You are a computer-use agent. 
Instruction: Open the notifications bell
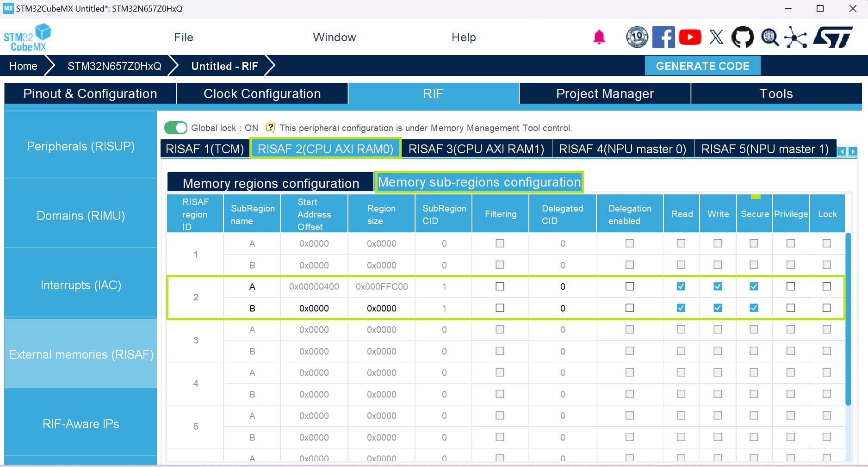pos(599,37)
